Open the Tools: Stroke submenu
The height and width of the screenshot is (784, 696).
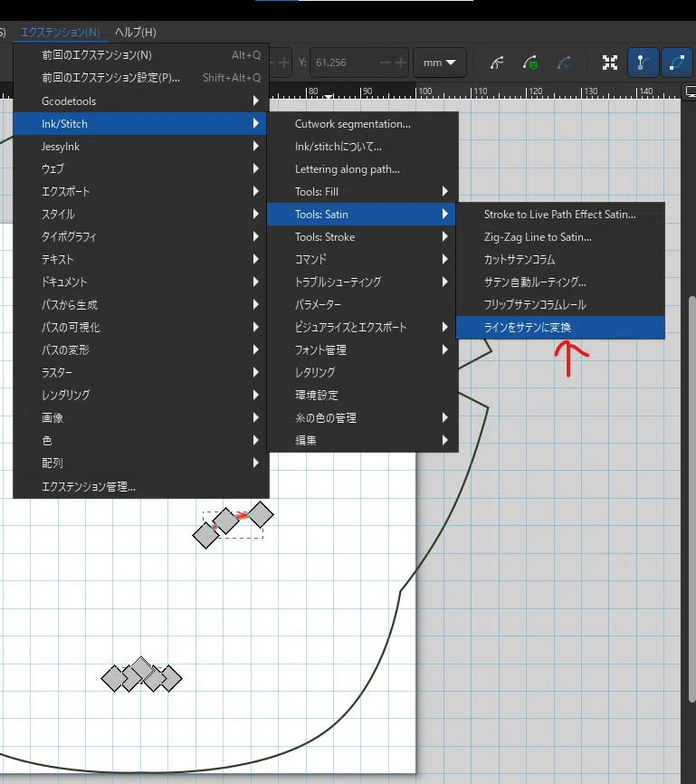point(363,237)
